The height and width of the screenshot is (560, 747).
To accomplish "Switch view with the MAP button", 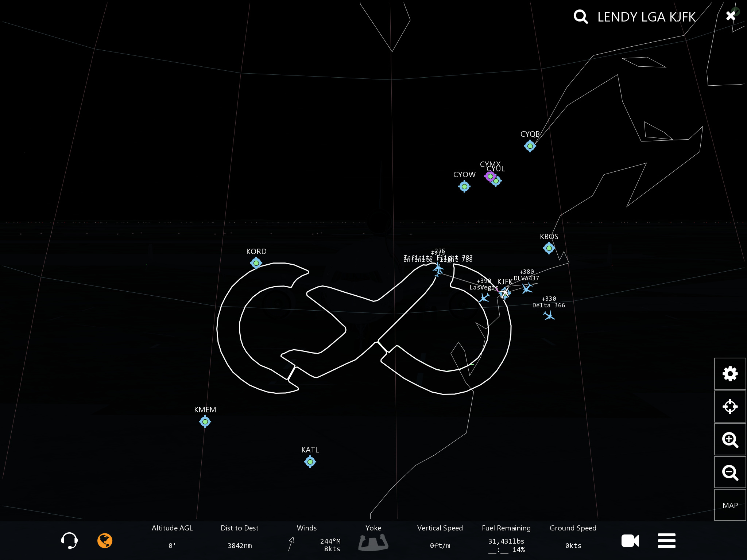I will click(x=730, y=505).
